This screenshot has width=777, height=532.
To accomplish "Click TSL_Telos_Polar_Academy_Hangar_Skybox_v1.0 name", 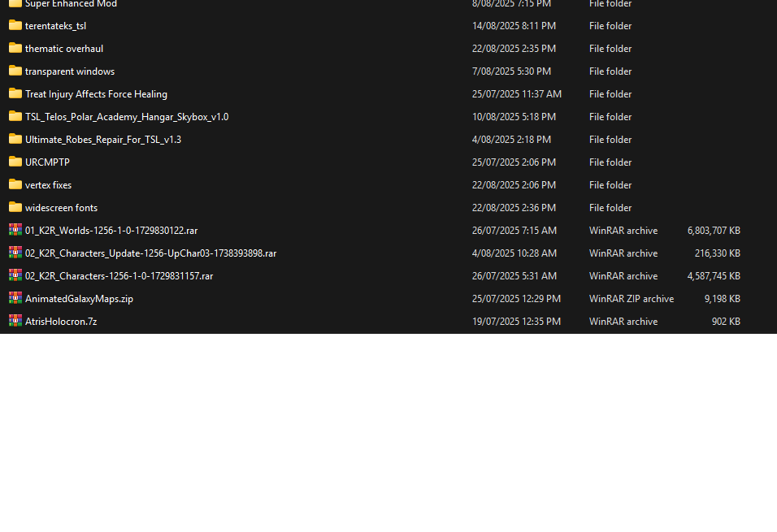I will pos(127,117).
